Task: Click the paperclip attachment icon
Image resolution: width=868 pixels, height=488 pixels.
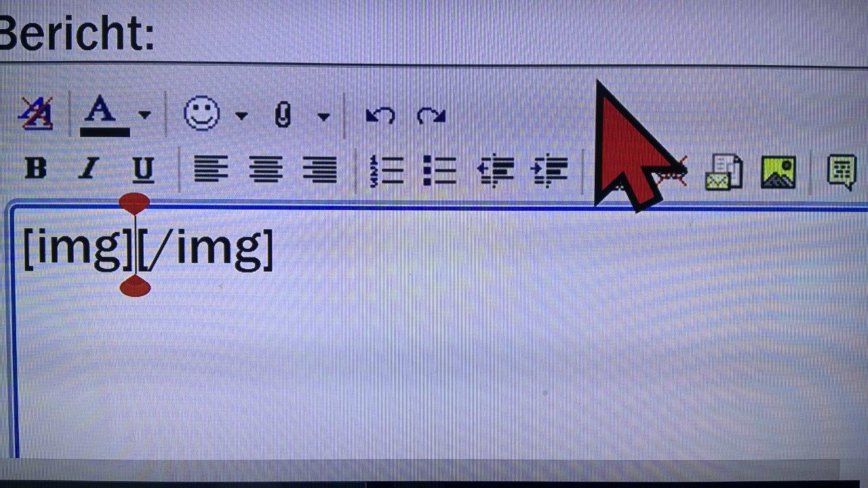Action: [x=283, y=115]
